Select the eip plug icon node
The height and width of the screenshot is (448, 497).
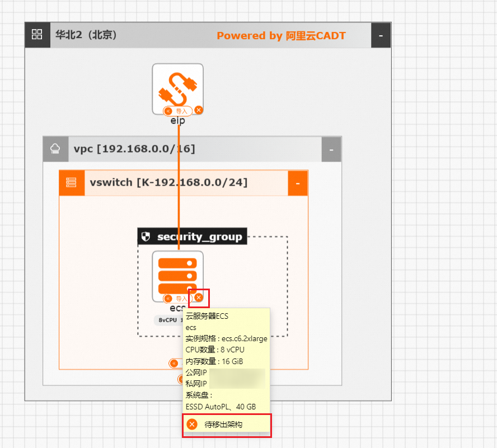(x=177, y=88)
